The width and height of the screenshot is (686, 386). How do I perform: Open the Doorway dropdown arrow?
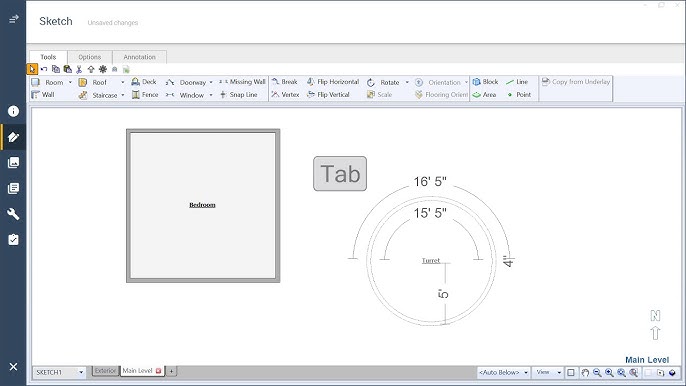click(x=211, y=82)
